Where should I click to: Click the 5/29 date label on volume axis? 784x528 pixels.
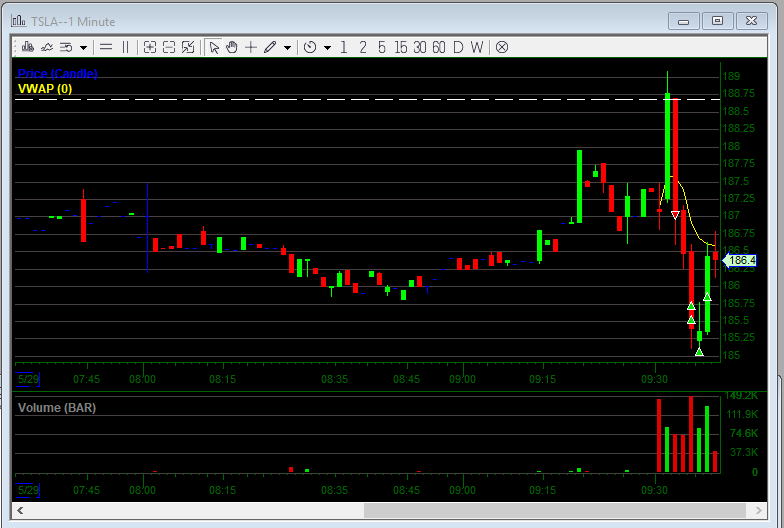[28, 490]
